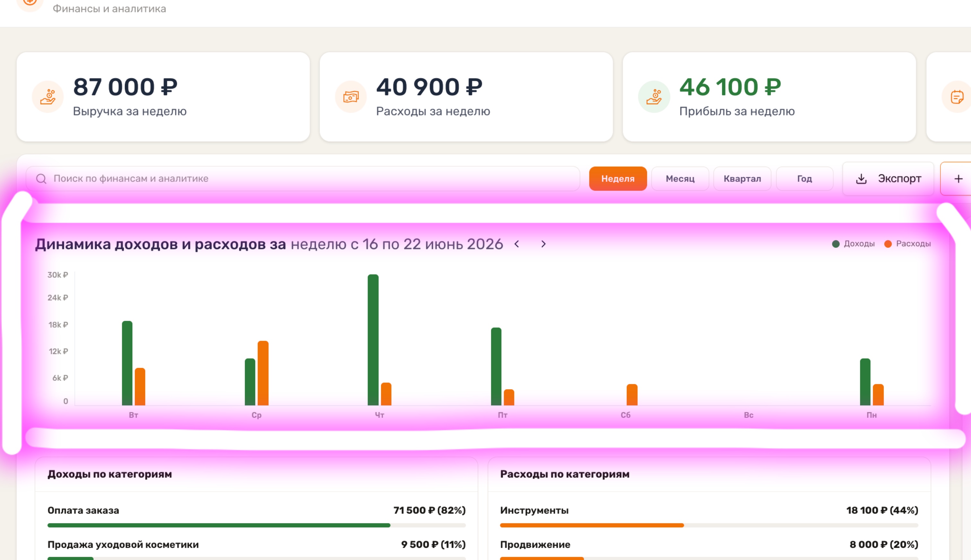The width and height of the screenshot is (971, 560).
Task: Click the 40 900 ₽ expenses value
Action: (x=429, y=87)
